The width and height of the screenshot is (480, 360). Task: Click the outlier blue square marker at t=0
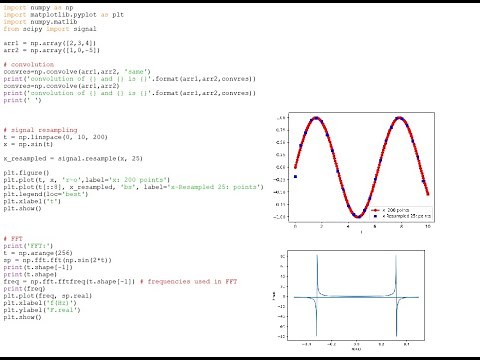295,177
